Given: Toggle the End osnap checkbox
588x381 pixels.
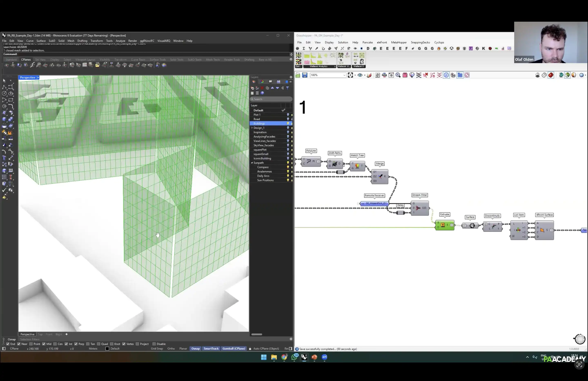Looking at the screenshot, I should tap(8, 344).
